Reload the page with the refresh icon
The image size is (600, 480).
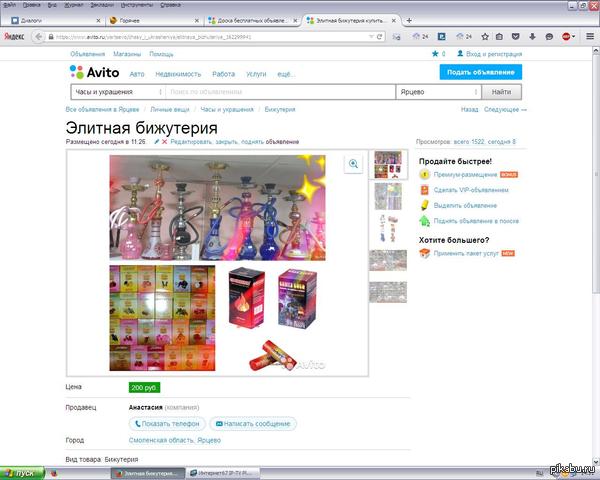click(x=379, y=37)
